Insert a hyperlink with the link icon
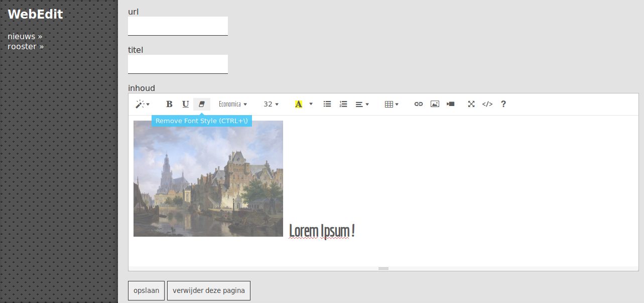This screenshot has width=644, height=303. pyautogui.click(x=419, y=104)
